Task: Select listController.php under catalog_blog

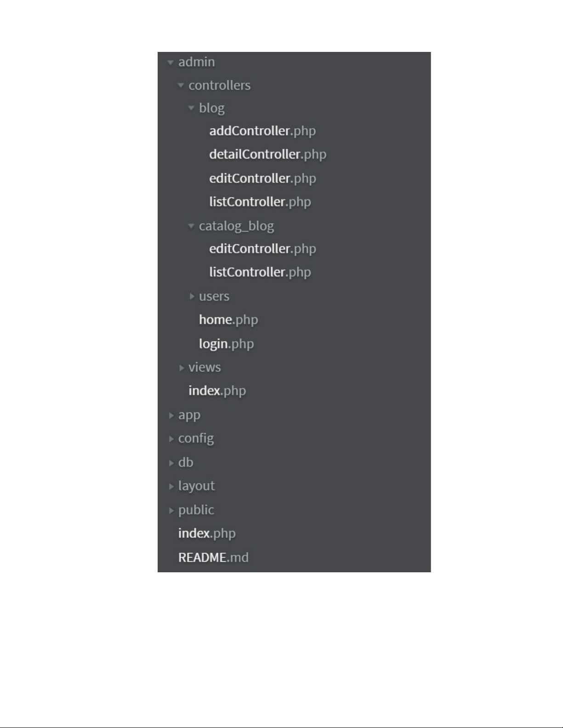Action: pyautogui.click(x=260, y=272)
